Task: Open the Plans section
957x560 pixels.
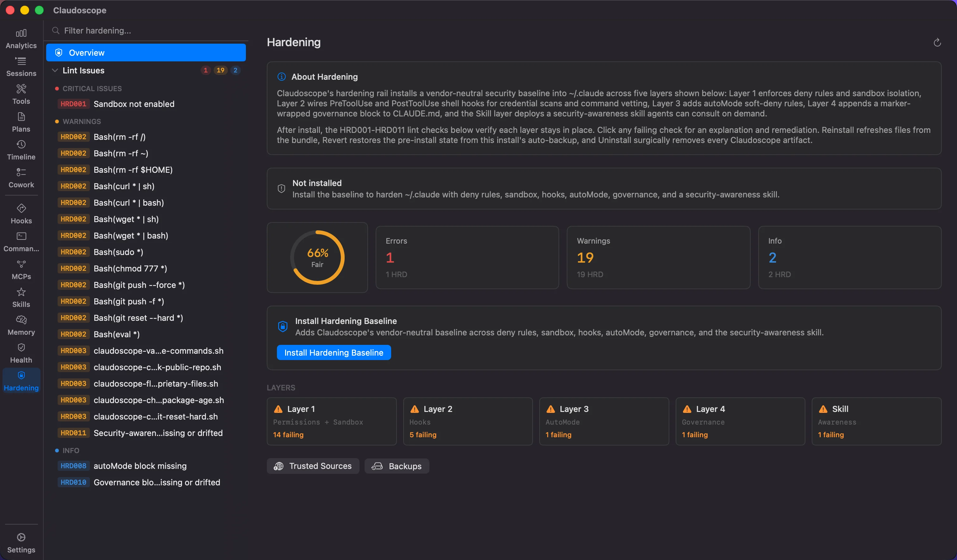Action: tap(21, 122)
